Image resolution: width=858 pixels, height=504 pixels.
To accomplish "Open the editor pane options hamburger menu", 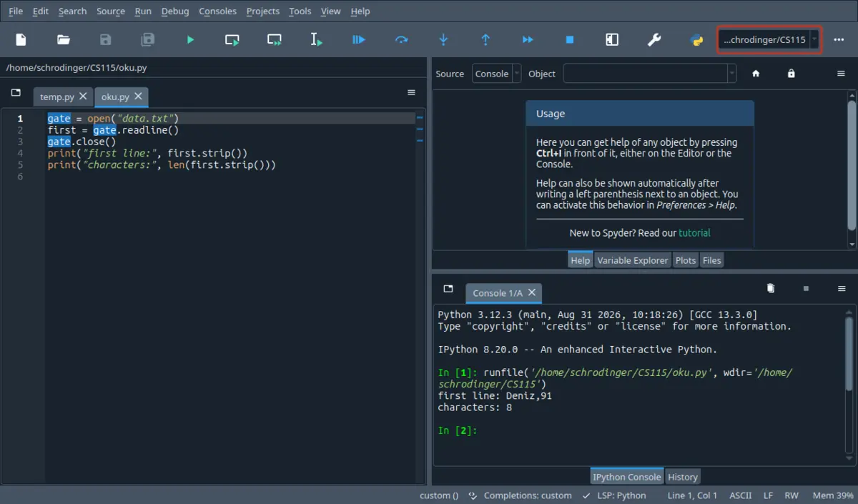I will pos(411,92).
